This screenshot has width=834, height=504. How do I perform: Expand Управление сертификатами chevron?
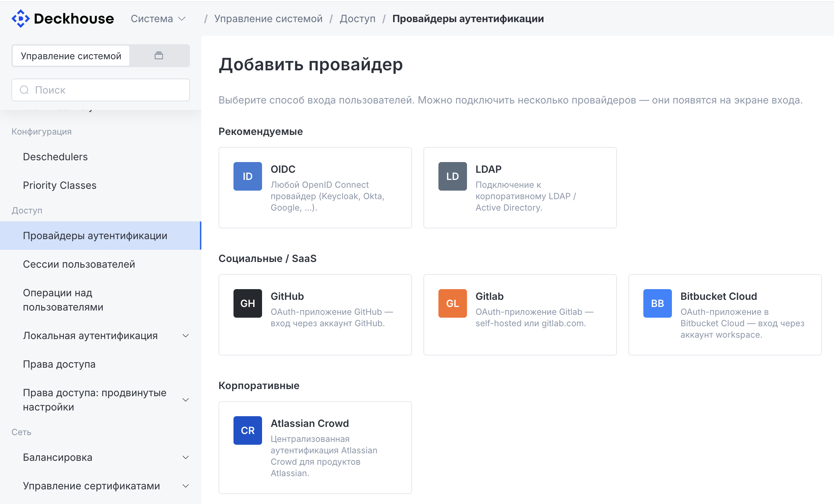click(186, 486)
